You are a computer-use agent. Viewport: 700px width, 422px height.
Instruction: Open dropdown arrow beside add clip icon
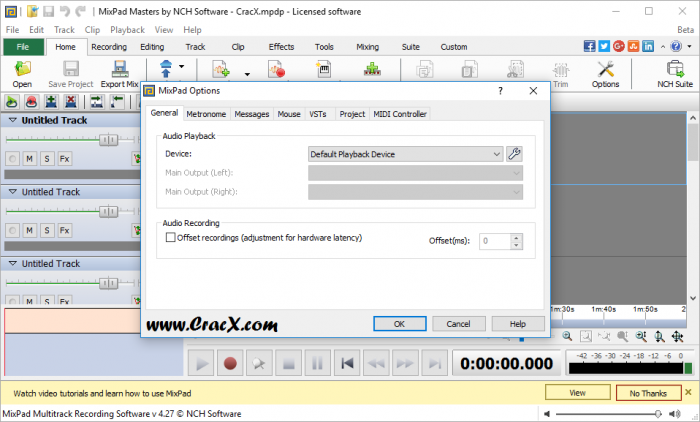pyautogui.click(x=247, y=74)
